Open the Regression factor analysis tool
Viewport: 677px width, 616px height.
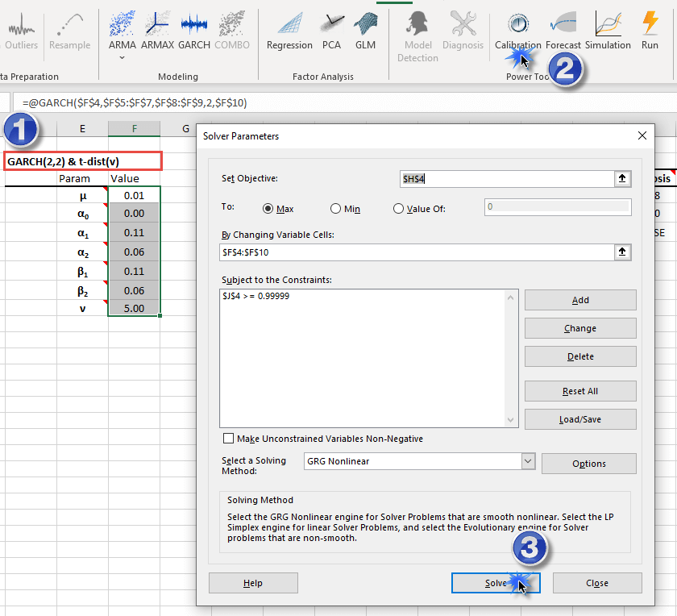pos(289,29)
